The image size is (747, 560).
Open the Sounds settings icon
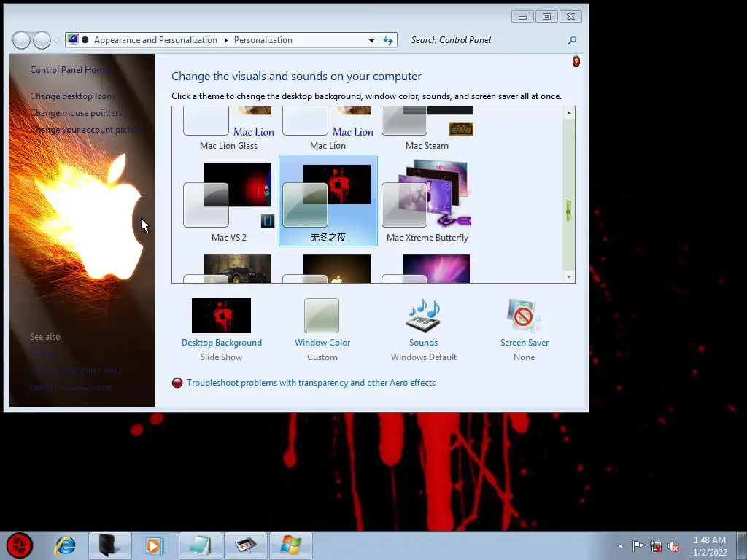(x=423, y=316)
